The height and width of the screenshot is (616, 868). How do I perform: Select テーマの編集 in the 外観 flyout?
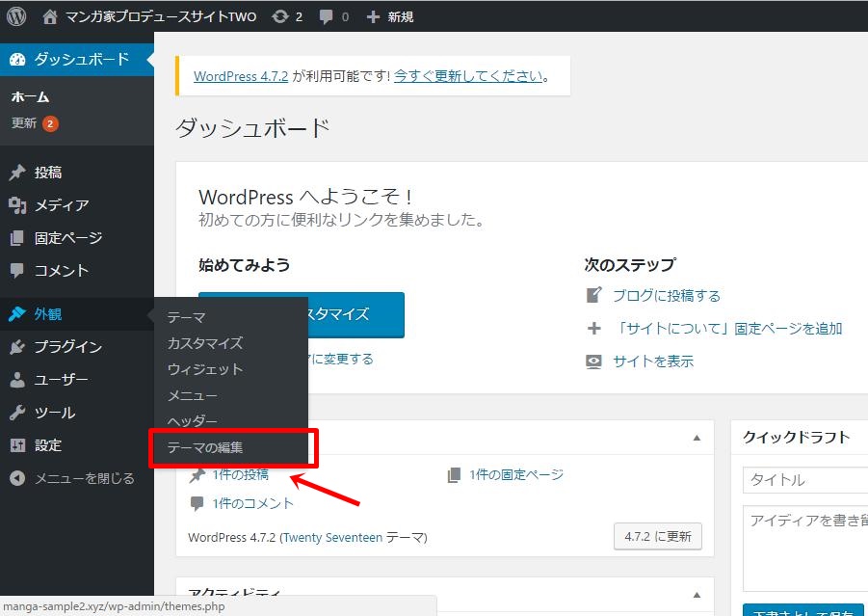(205, 447)
